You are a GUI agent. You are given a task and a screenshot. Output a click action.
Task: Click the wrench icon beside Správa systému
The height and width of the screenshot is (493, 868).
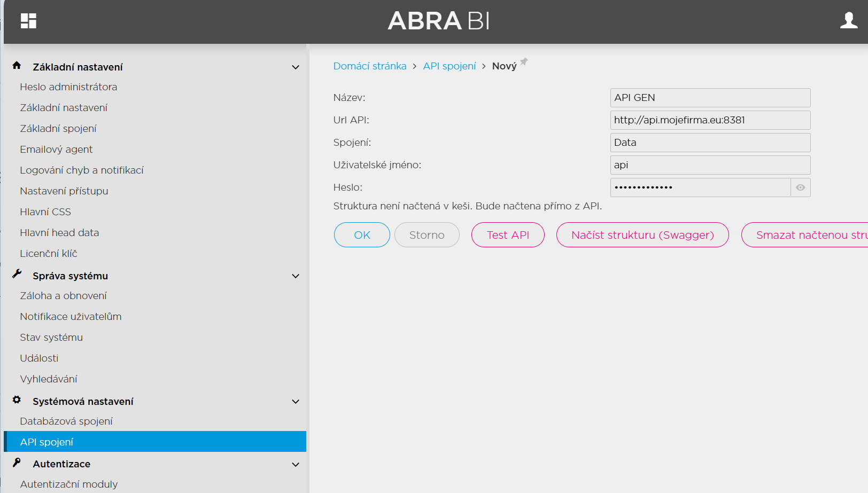[x=17, y=275]
